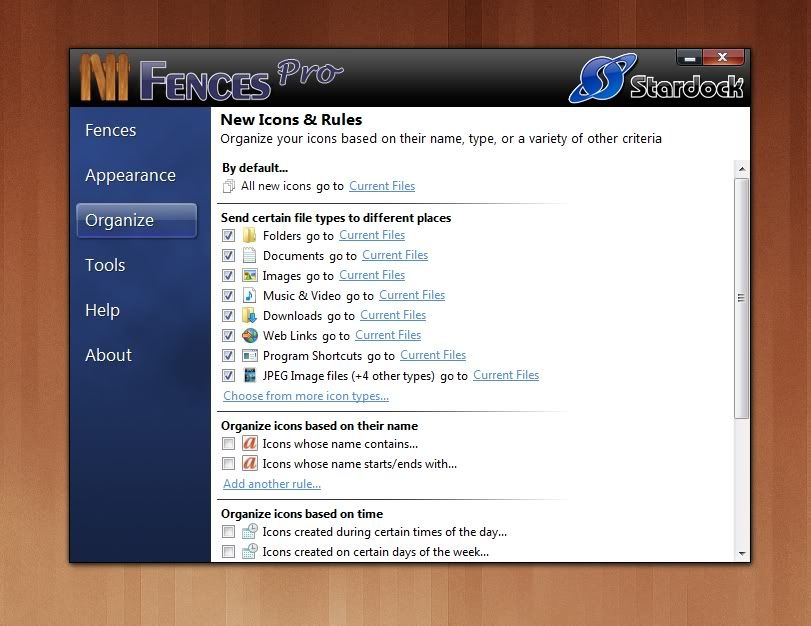Viewport: 811px width, 626px height.
Task: Click the scrollbar down arrow
Action: coord(742,554)
